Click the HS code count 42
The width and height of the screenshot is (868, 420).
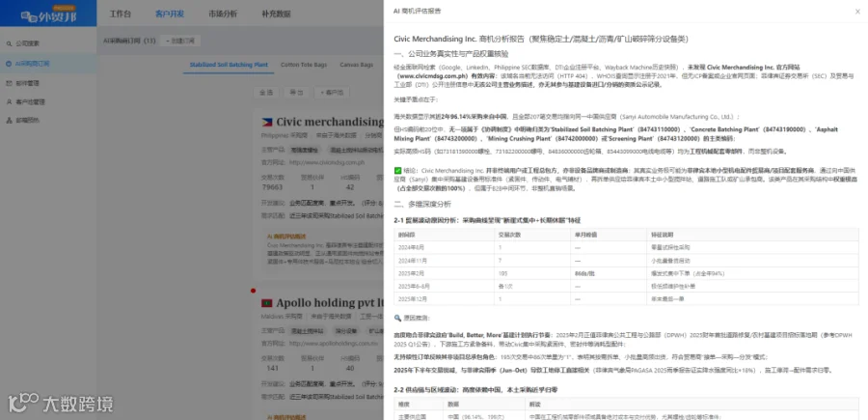point(350,188)
